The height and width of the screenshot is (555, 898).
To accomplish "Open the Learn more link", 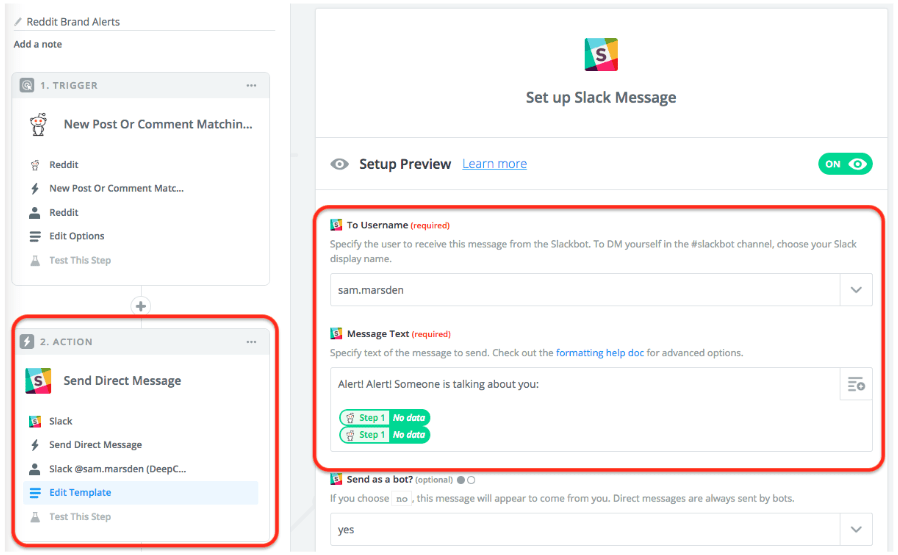I will tap(494, 164).
